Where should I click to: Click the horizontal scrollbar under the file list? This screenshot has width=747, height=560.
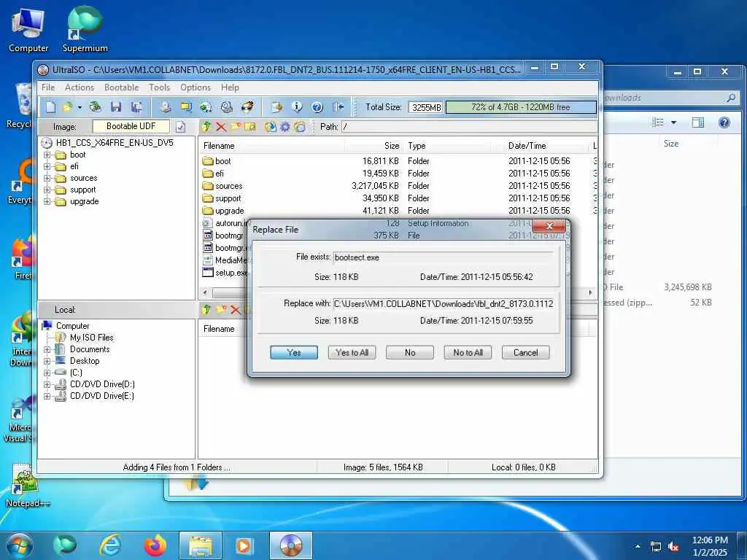[398, 292]
